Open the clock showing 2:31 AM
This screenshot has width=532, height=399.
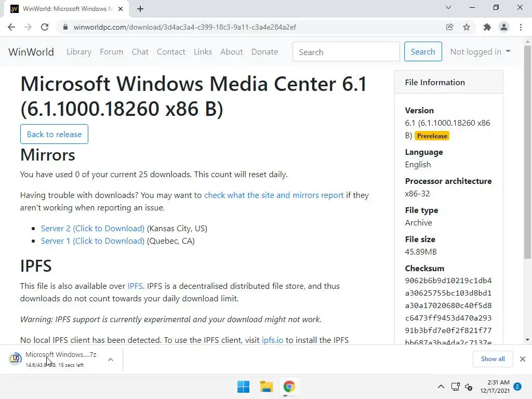495,387
